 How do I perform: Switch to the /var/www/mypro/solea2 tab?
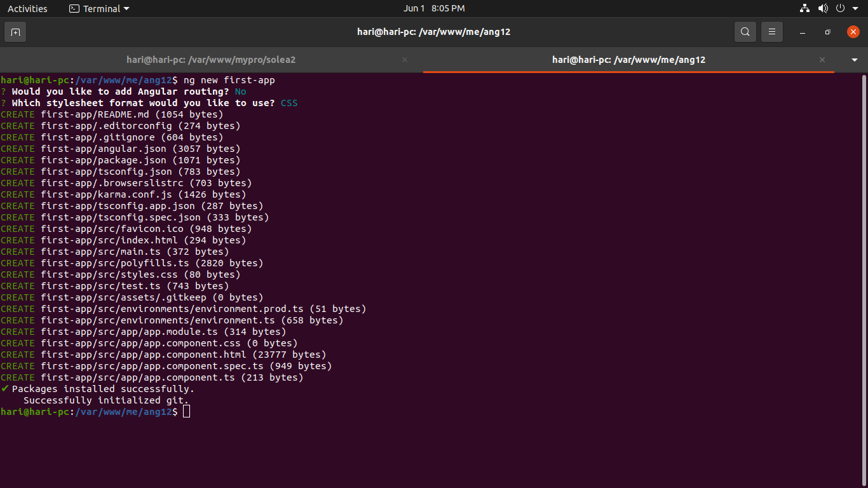[211, 60]
